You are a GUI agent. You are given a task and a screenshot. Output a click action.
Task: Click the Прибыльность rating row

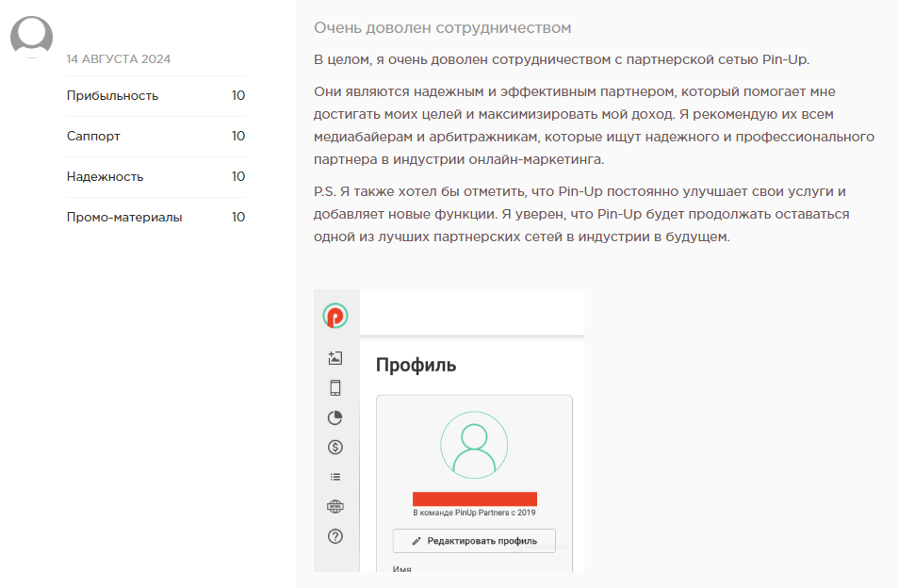[155, 95]
